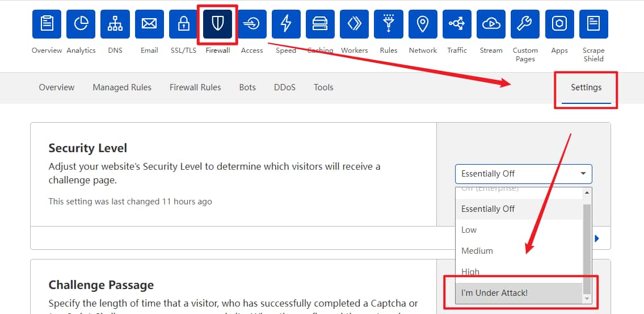Image resolution: width=644 pixels, height=314 pixels.
Task: Click 'This setting was last changed 11 hours ago'
Action: point(130,202)
